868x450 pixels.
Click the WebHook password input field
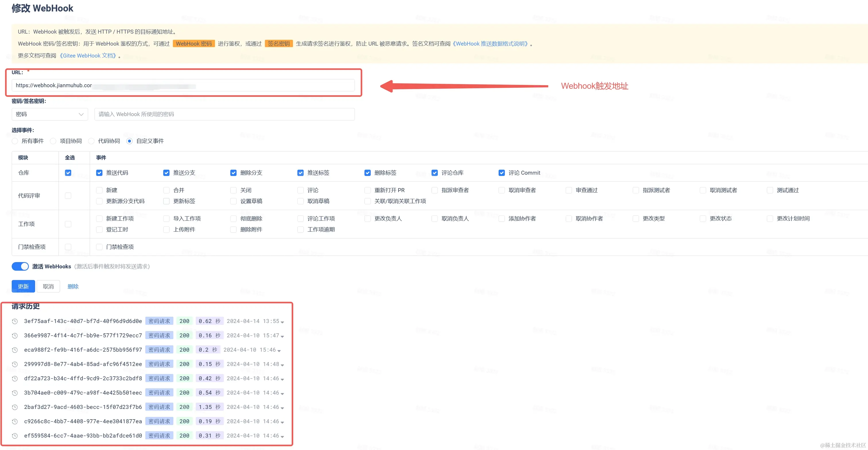tap(224, 114)
